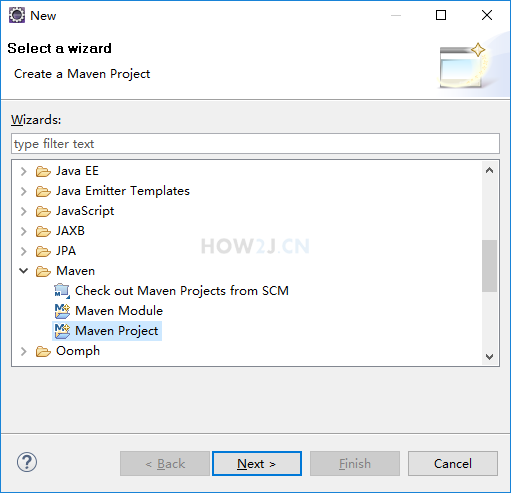Expand the Oomph category
The image size is (511, 493).
pyautogui.click(x=24, y=351)
